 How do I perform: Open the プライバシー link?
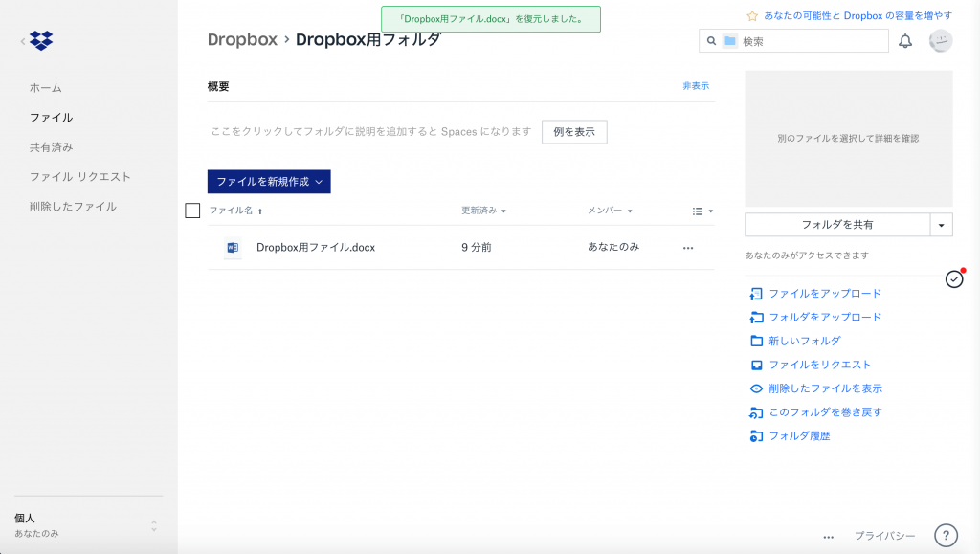(884, 536)
